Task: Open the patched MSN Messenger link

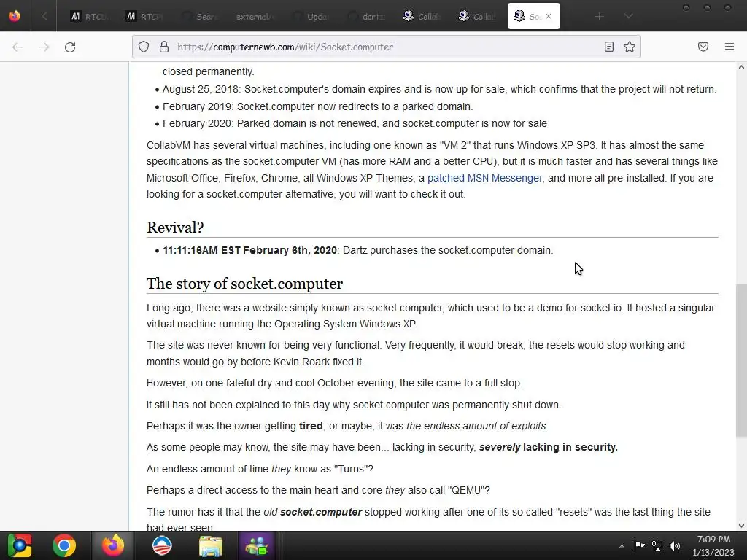Action: coord(484,178)
